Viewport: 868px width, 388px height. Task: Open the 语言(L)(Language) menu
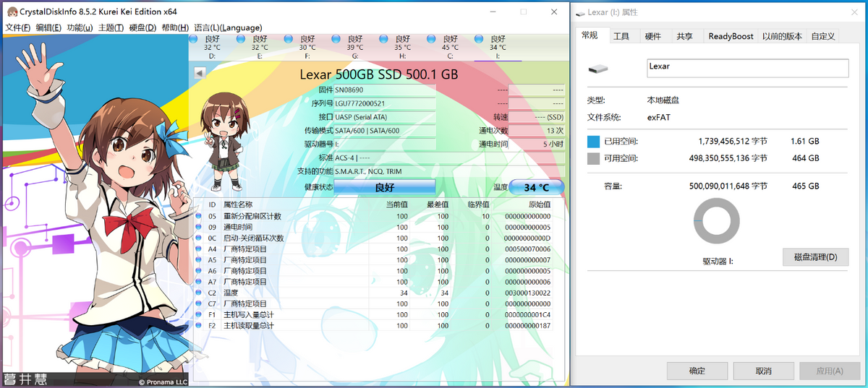228,27
